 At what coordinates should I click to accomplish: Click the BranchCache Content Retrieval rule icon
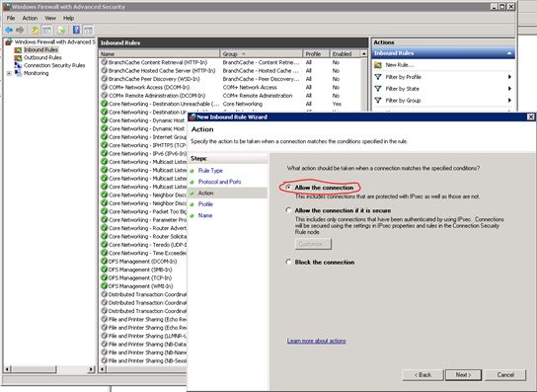tap(104, 62)
